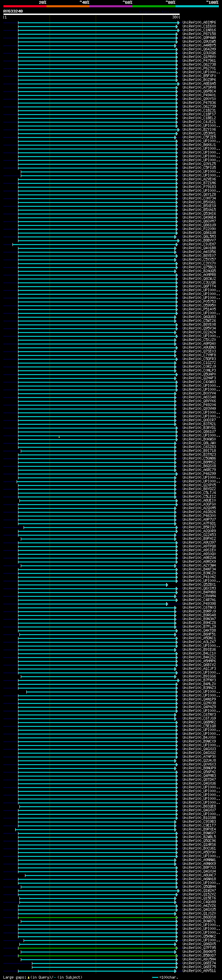Viewport: 222px width, 980px height.
Task: Open the UniRef100_B7FNY3 hit
Action: point(199,680)
